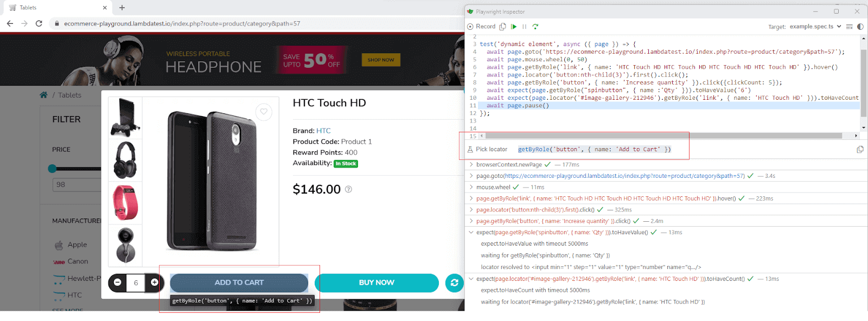Close the Tablets browser tab
Image resolution: width=868 pixels, height=321 pixels.
click(x=105, y=8)
